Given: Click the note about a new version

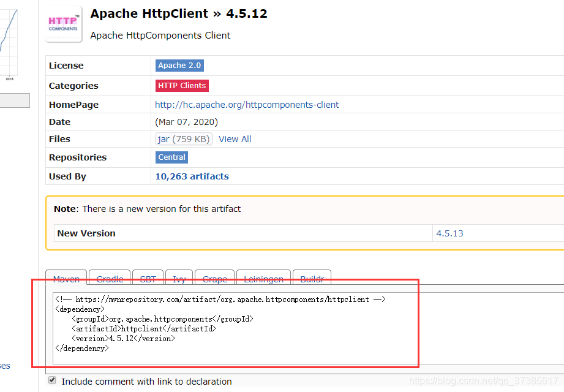Looking at the screenshot, I should coord(148,209).
